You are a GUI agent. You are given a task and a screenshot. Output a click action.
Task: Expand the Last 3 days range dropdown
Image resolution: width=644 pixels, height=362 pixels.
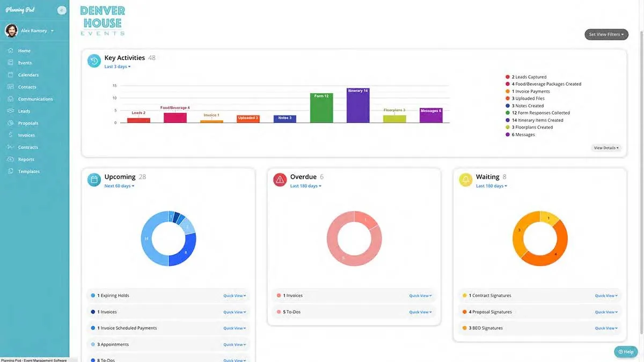click(118, 67)
